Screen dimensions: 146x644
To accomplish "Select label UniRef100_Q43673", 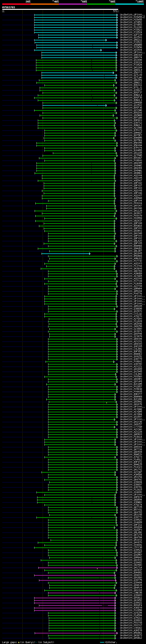I will pyautogui.click(x=131, y=635).
